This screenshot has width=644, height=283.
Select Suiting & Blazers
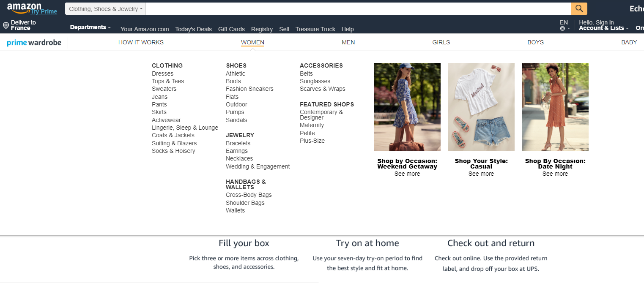click(174, 143)
